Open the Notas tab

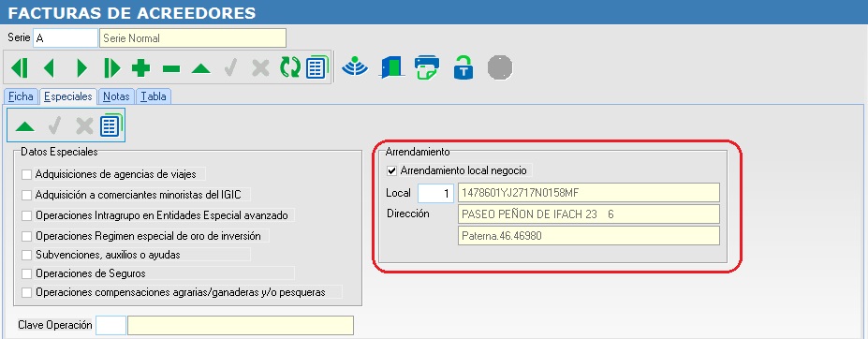click(x=116, y=96)
